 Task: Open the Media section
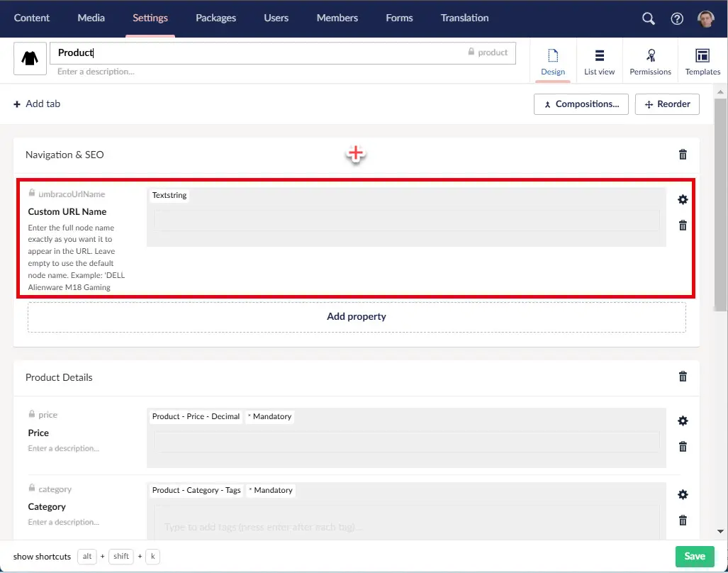point(90,18)
